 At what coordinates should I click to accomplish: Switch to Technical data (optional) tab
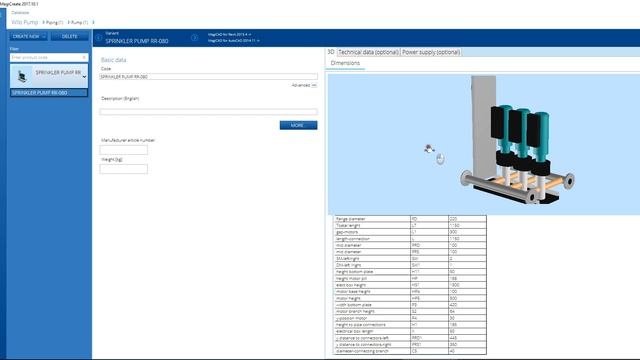[368, 52]
